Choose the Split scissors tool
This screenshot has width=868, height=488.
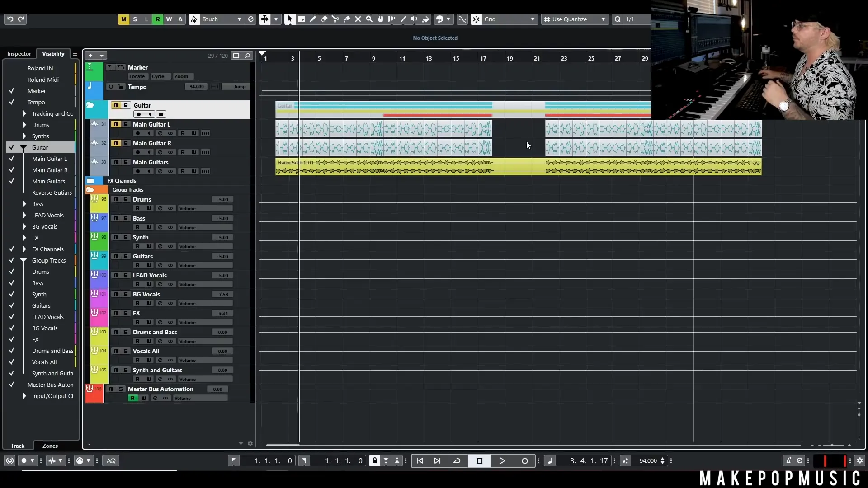(335, 19)
